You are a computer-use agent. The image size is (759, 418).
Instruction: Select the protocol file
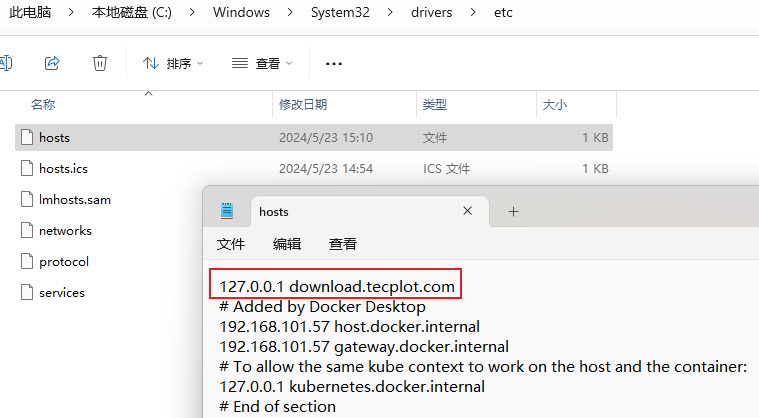coord(64,261)
